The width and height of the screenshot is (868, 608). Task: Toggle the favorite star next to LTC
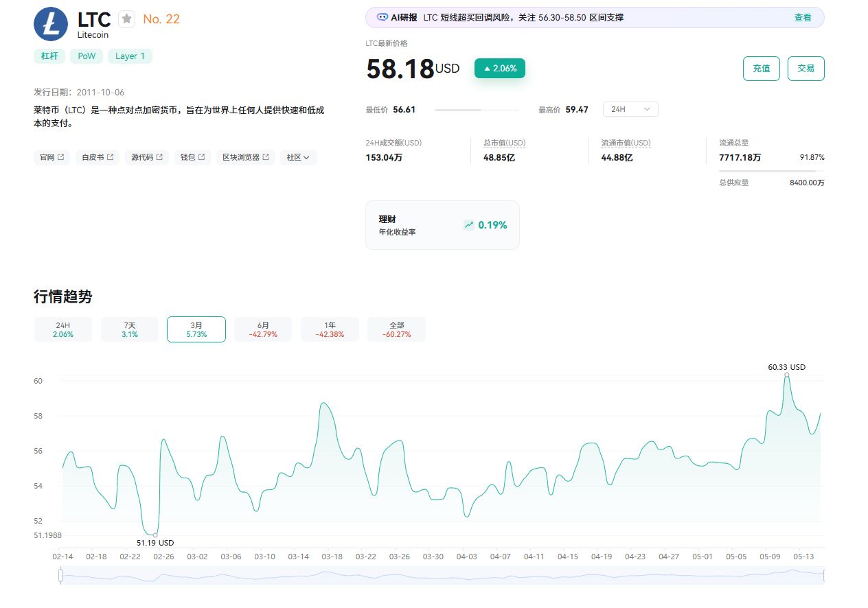pos(127,19)
